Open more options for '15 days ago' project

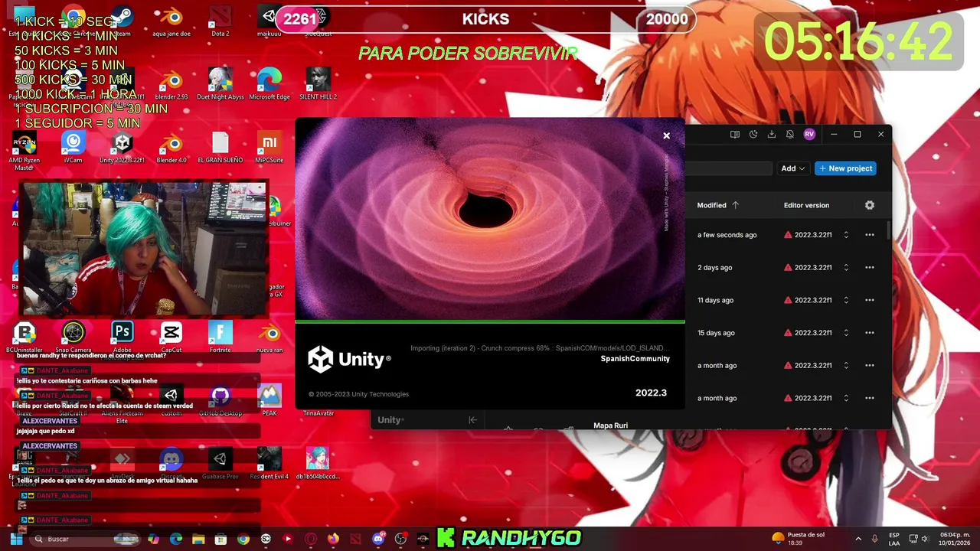(x=870, y=333)
